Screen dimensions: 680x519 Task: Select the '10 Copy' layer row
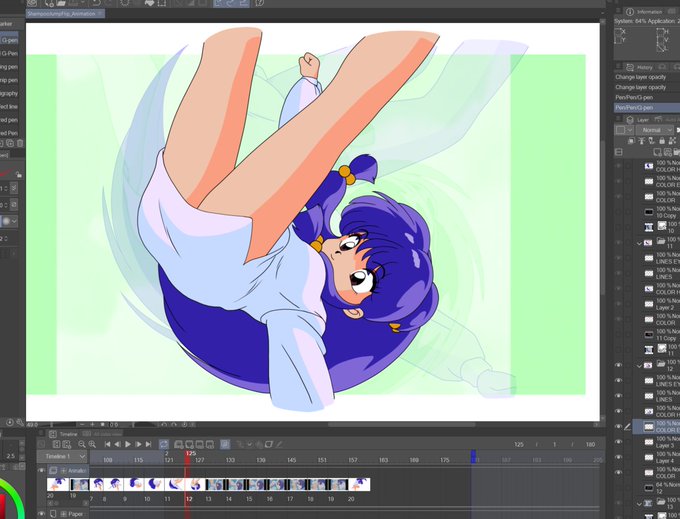(656, 212)
